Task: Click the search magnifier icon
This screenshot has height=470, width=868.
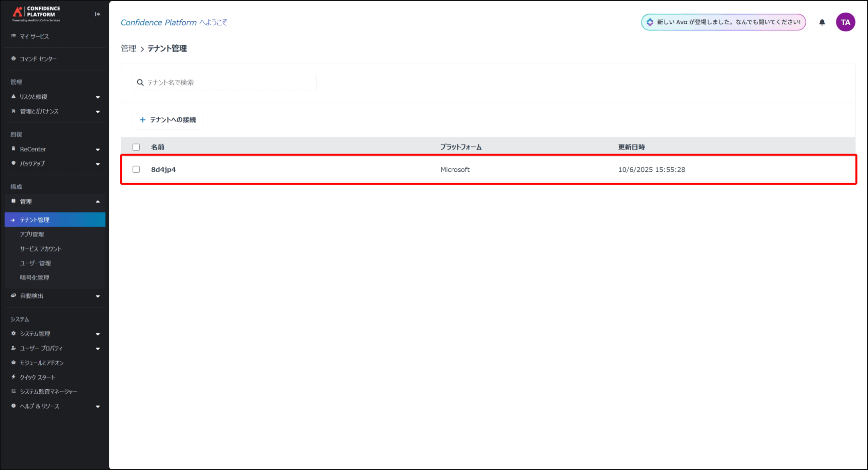Action: 140,82
